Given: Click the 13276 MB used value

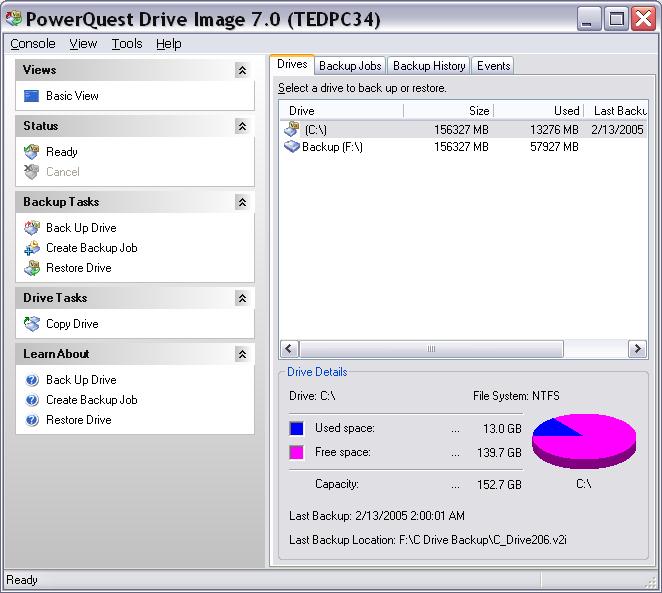Looking at the screenshot, I should tap(554, 130).
